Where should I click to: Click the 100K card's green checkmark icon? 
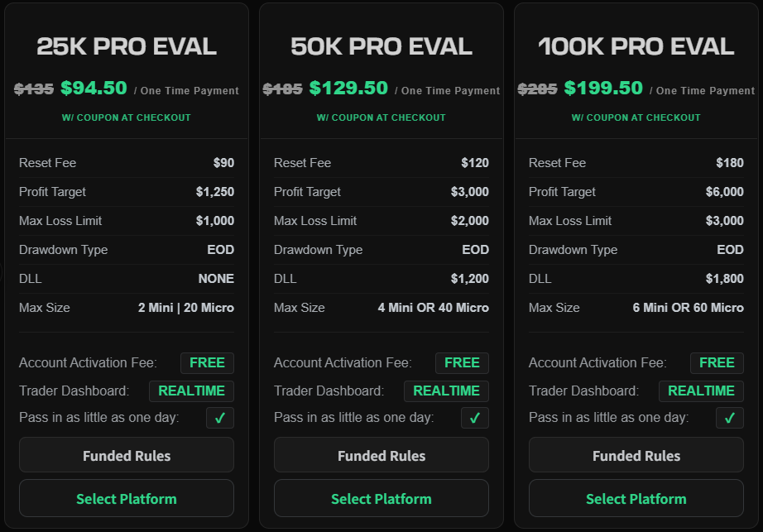coord(730,418)
